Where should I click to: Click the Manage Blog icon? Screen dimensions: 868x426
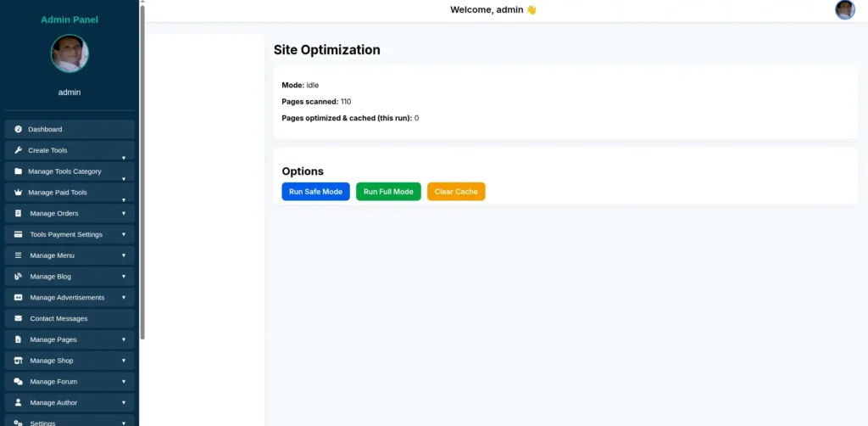pyautogui.click(x=19, y=277)
